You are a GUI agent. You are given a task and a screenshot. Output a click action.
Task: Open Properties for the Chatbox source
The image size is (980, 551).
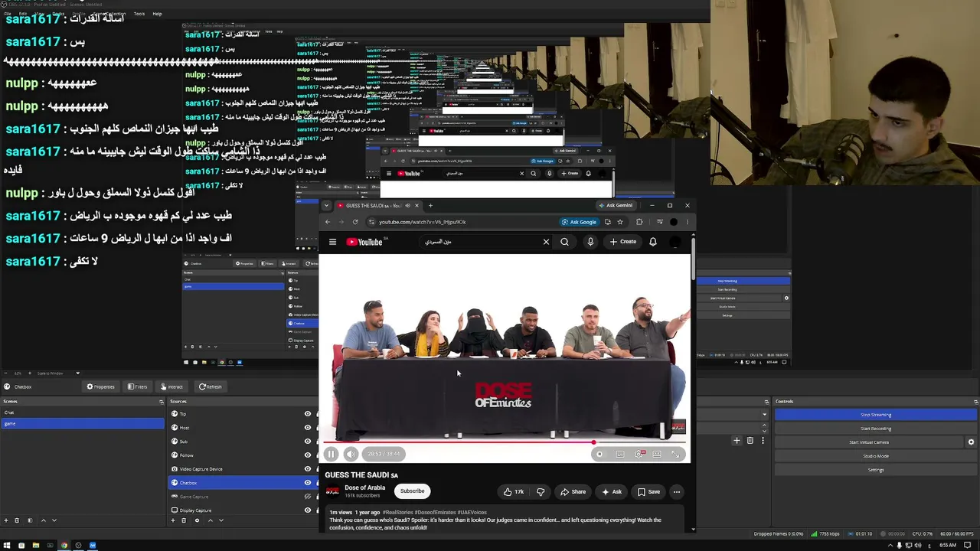pos(100,386)
